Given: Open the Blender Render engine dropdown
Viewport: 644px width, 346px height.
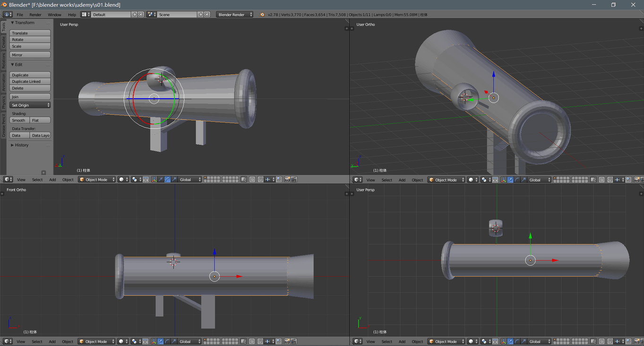Looking at the screenshot, I should coord(234,15).
